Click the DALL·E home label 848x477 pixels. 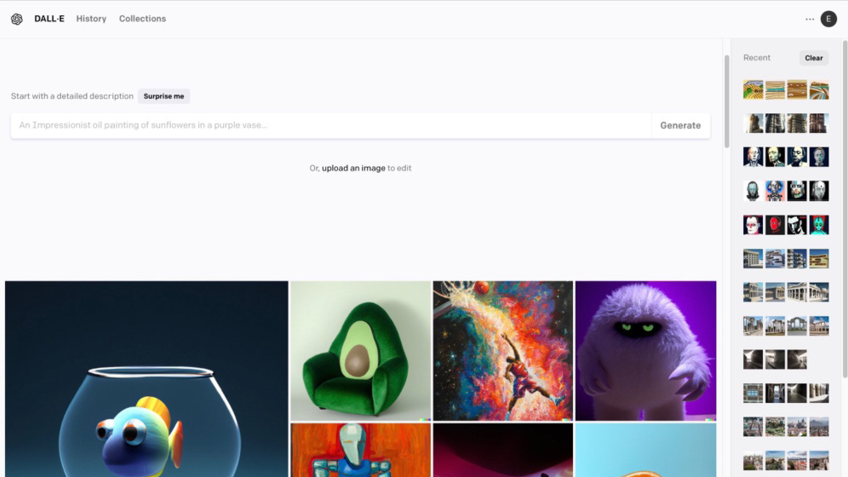click(49, 18)
